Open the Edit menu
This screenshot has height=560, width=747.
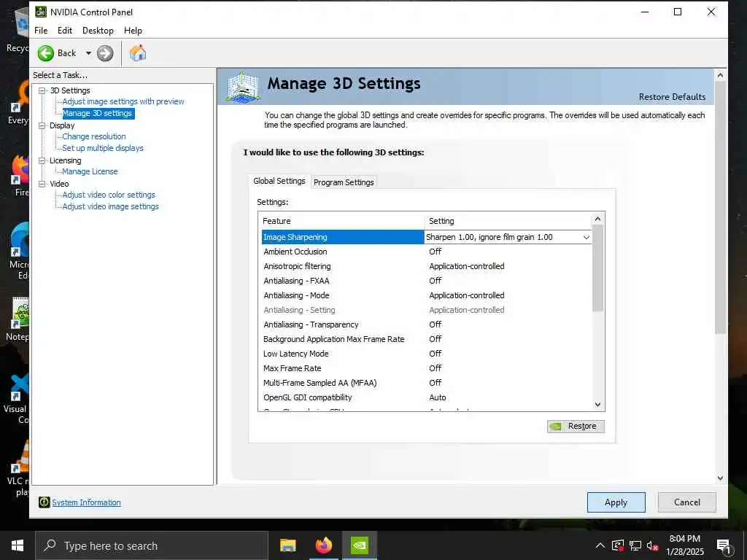pos(65,31)
